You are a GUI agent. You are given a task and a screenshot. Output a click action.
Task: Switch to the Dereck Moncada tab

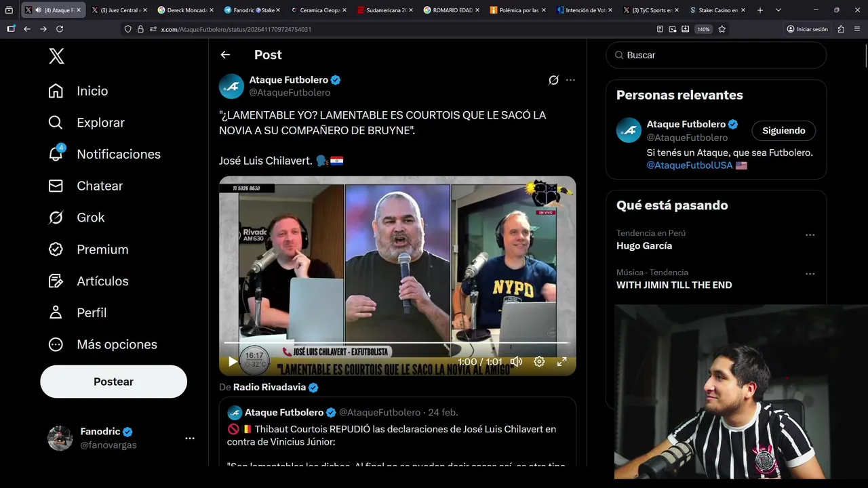pyautogui.click(x=184, y=10)
